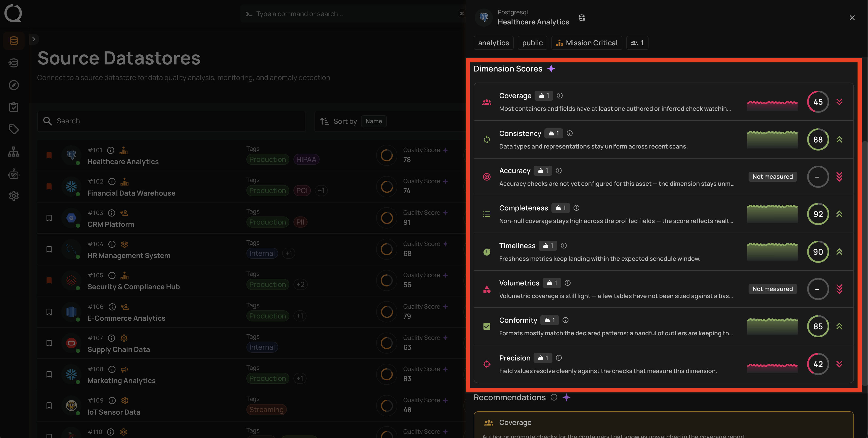The image size is (868, 438).
Task: Expand the Timeliness dimension row chevron
Action: coord(839,252)
